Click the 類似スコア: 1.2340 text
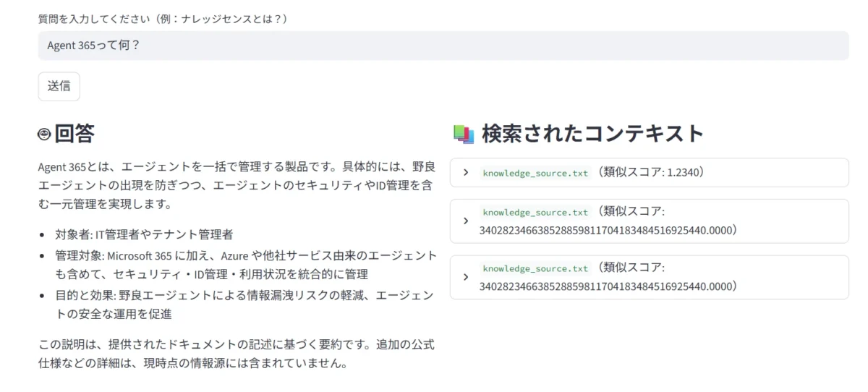 tap(651, 173)
